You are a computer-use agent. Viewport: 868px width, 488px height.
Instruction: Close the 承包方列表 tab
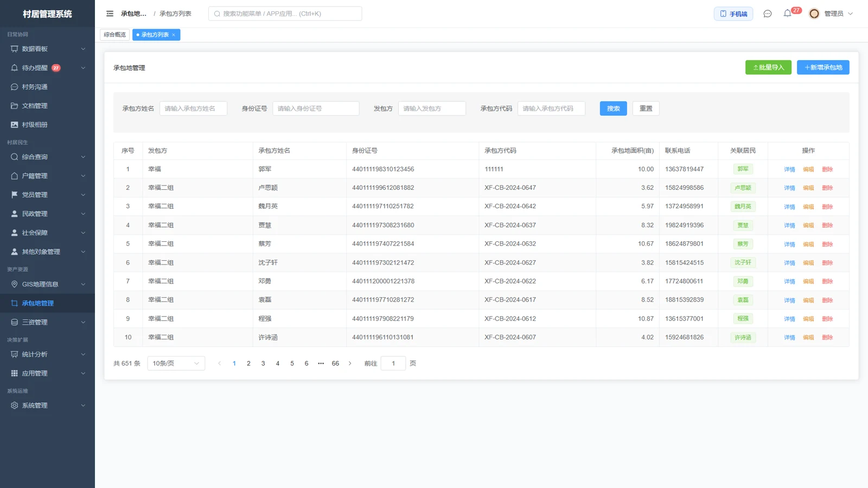(174, 35)
